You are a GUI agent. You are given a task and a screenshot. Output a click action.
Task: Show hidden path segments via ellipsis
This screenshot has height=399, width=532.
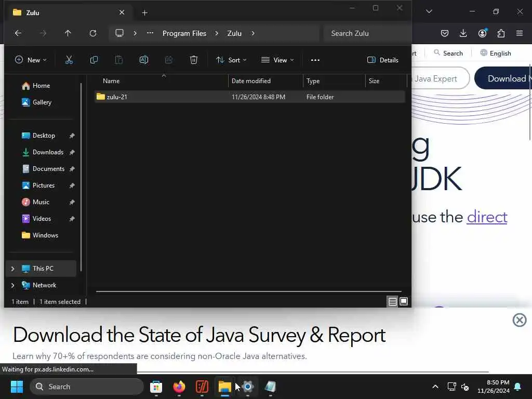150,33
